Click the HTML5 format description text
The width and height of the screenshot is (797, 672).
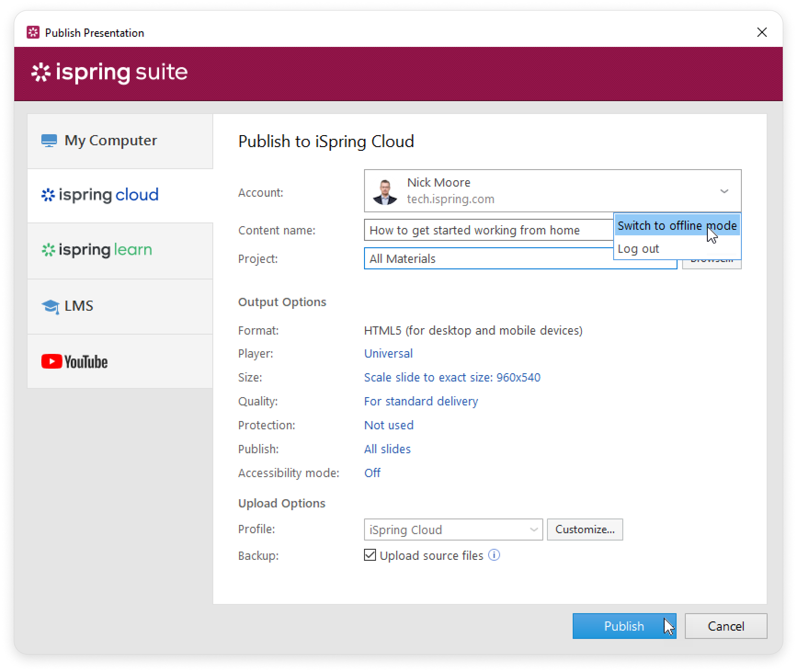click(x=473, y=330)
